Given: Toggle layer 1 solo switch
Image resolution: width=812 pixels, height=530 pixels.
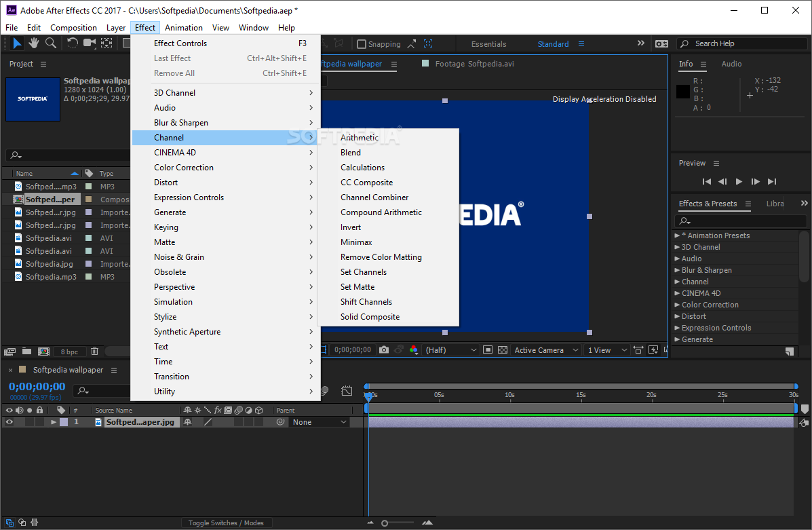Looking at the screenshot, I should pos(30,422).
